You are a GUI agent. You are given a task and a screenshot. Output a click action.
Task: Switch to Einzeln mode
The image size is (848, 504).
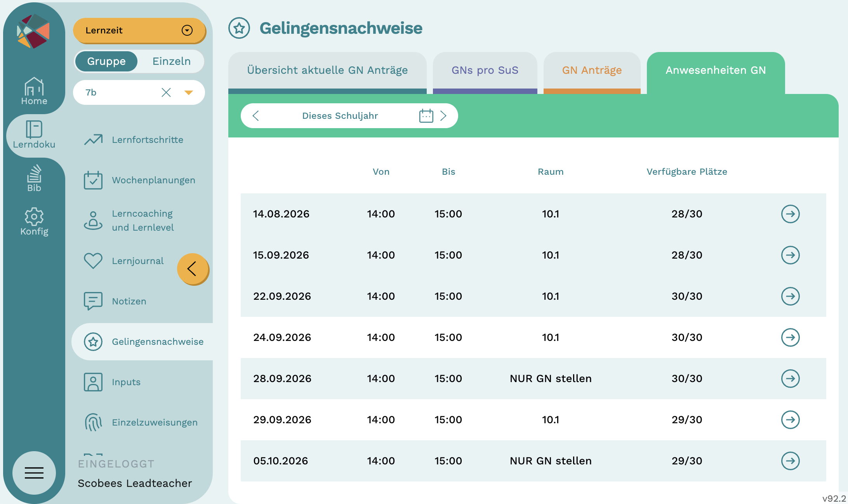pyautogui.click(x=172, y=61)
